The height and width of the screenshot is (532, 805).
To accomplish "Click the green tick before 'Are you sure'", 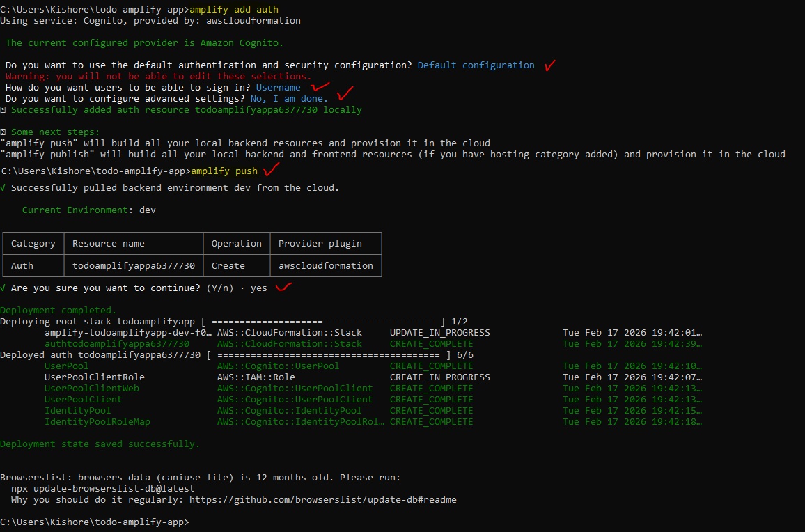I will 3,288.
